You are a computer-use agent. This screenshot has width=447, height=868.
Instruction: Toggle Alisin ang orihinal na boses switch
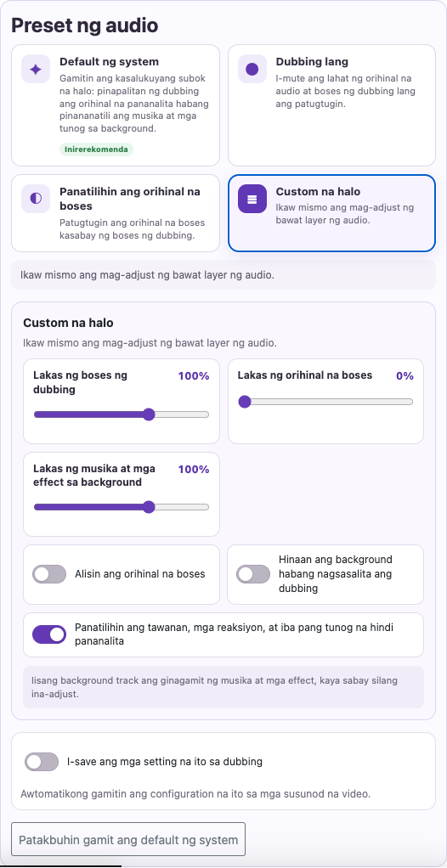[49, 574]
